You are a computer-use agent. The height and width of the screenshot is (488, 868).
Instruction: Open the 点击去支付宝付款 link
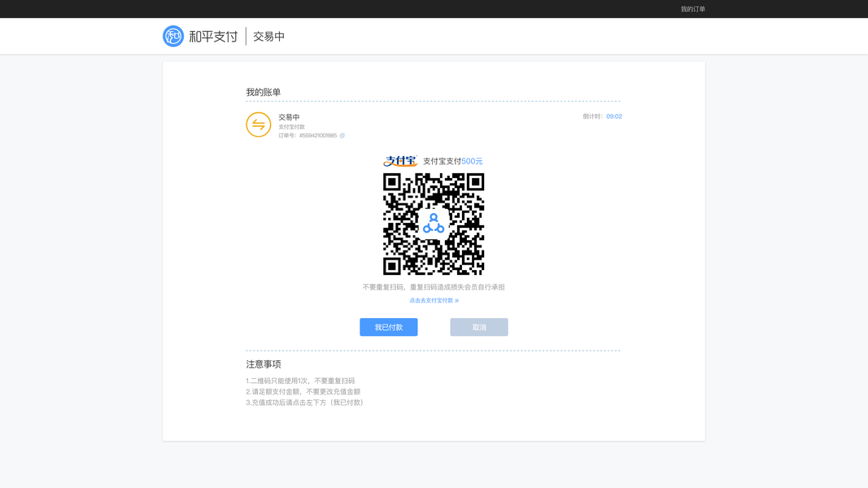click(x=434, y=300)
